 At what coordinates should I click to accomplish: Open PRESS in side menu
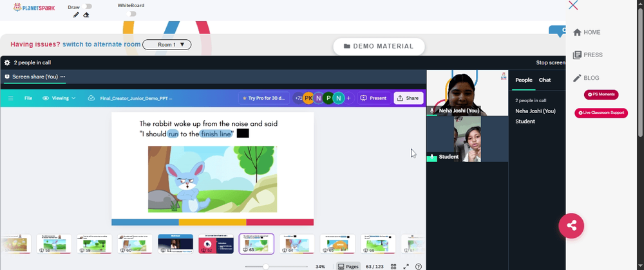click(x=588, y=55)
